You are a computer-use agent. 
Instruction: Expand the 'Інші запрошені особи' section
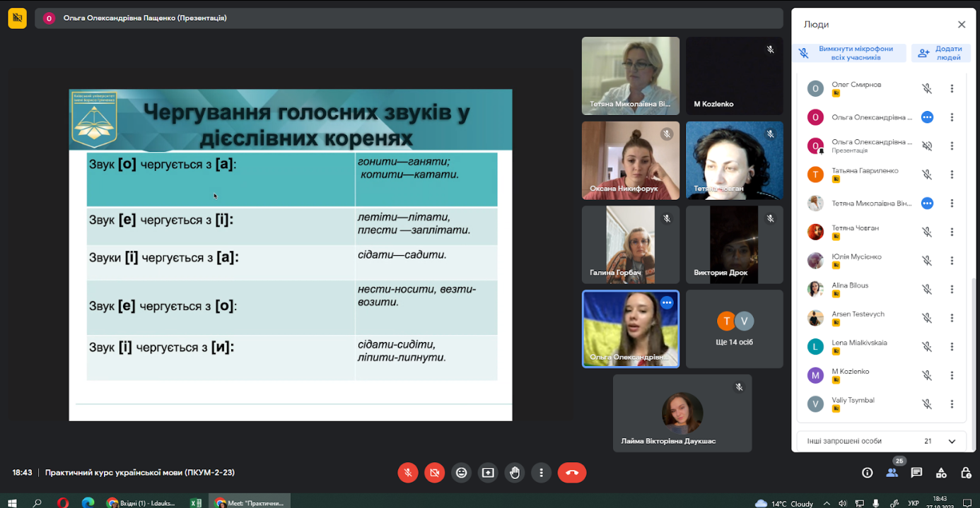(952, 441)
